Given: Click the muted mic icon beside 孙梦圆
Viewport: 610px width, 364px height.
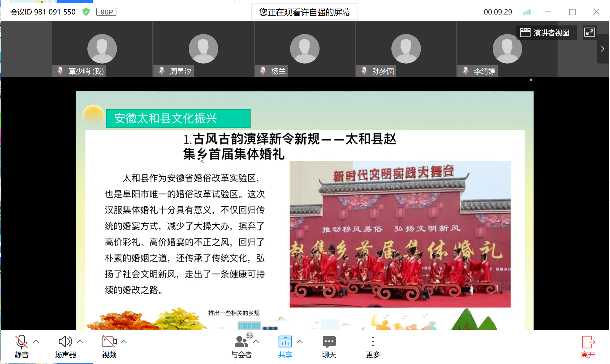Looking at the screenshot, I should click(364, 71).
